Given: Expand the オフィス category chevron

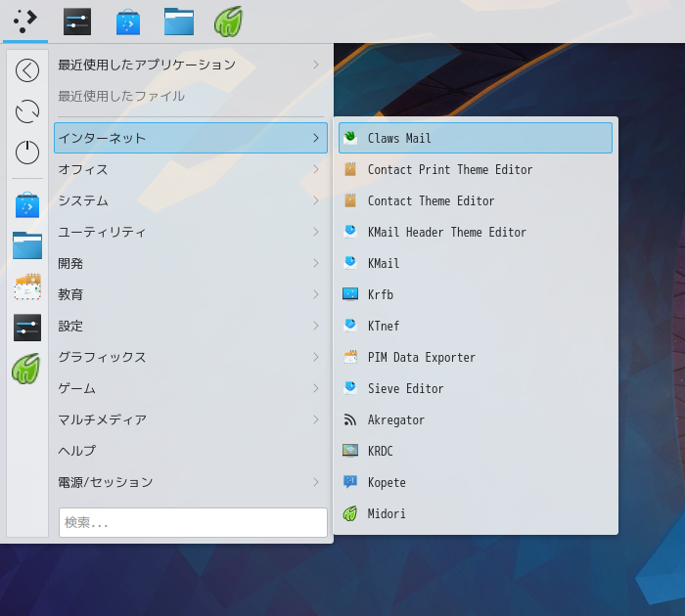Looking at the screenshot, I should [316, 169].
